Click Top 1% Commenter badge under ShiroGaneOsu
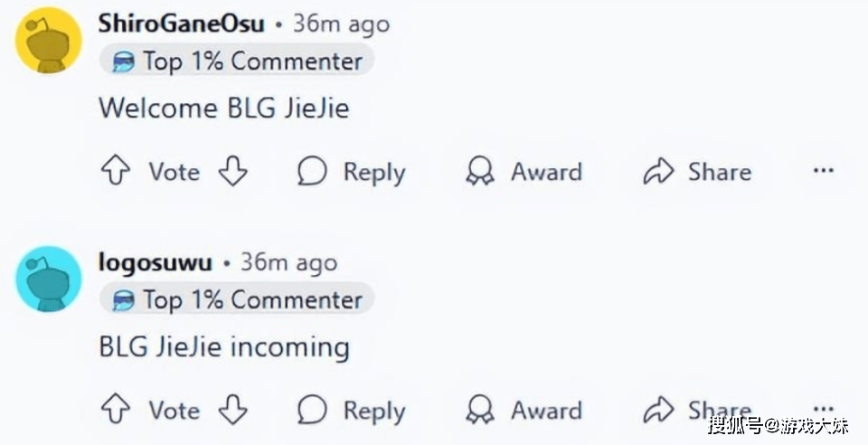This screenshot has height=445, width=868. point(237,61)
